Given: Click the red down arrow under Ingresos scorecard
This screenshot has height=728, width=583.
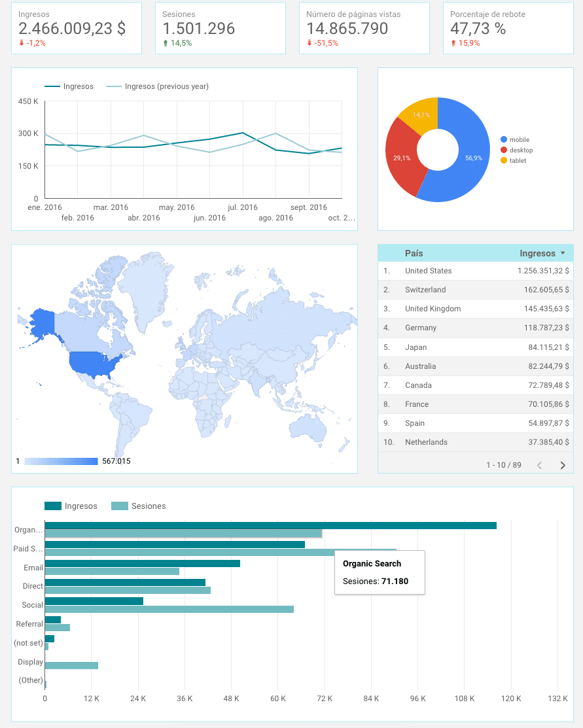Looking at the screenshot, I should tap(21, 43).
